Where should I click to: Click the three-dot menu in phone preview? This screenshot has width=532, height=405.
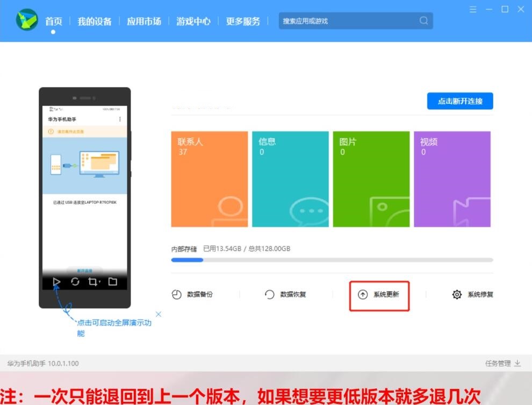(120, 119)
